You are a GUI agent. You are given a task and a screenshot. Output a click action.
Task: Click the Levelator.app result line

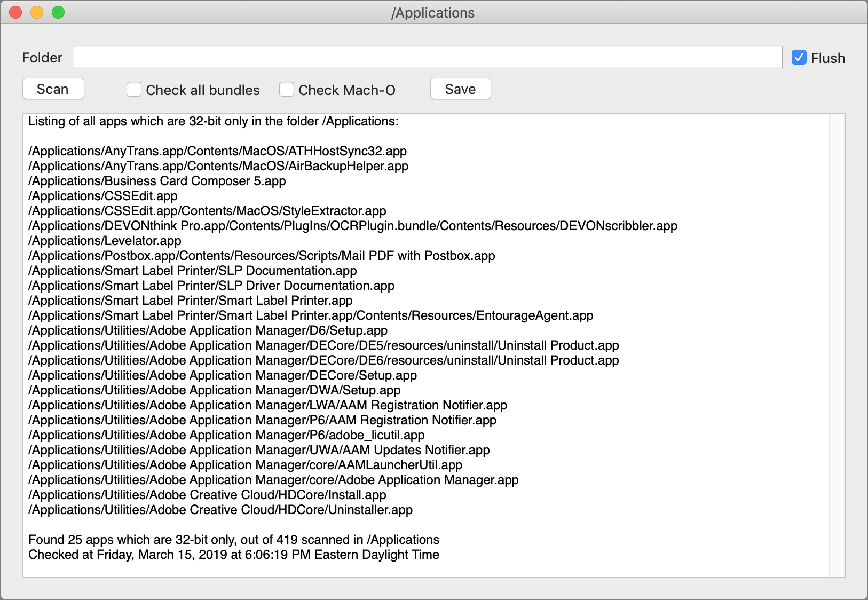tap(105, 241)
